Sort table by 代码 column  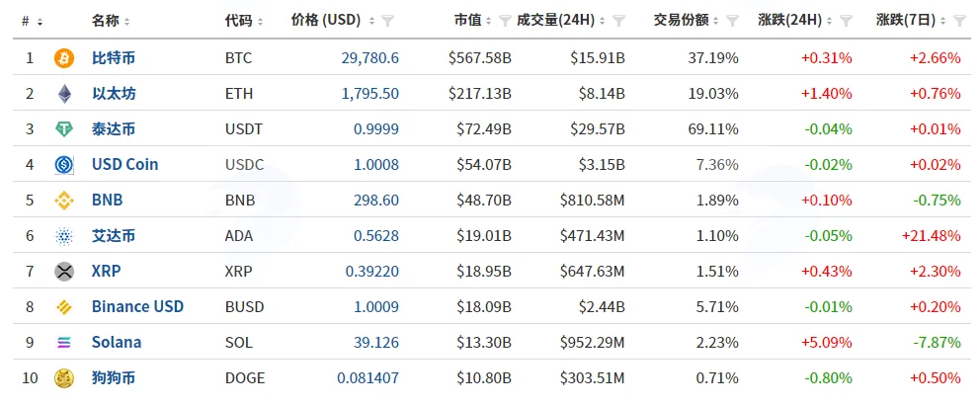click(260, 22)
